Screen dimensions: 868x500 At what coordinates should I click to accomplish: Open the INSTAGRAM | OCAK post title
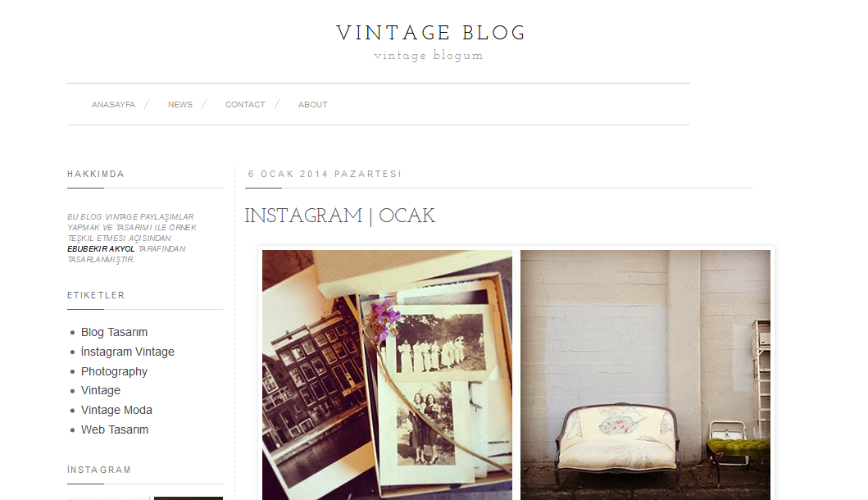point(340,216)
